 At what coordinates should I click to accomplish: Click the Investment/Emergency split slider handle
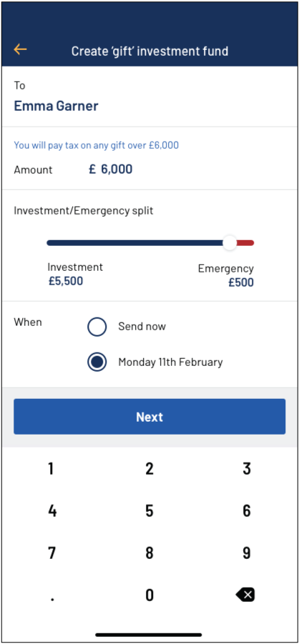[x=230, y=243]
